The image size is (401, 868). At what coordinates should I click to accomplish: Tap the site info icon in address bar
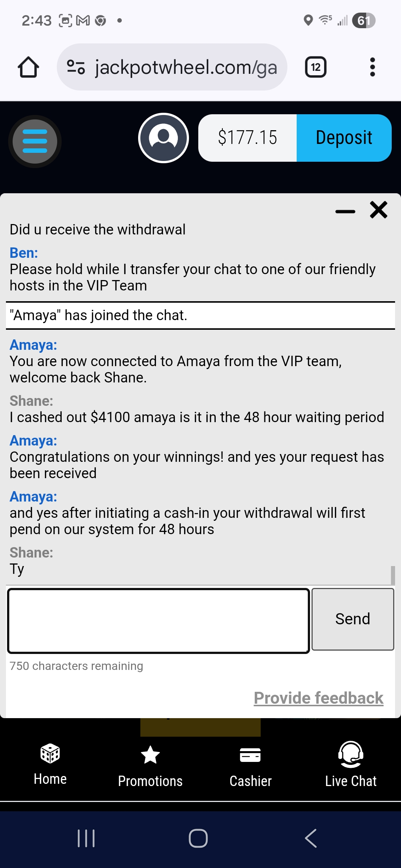tap(76, 68)
